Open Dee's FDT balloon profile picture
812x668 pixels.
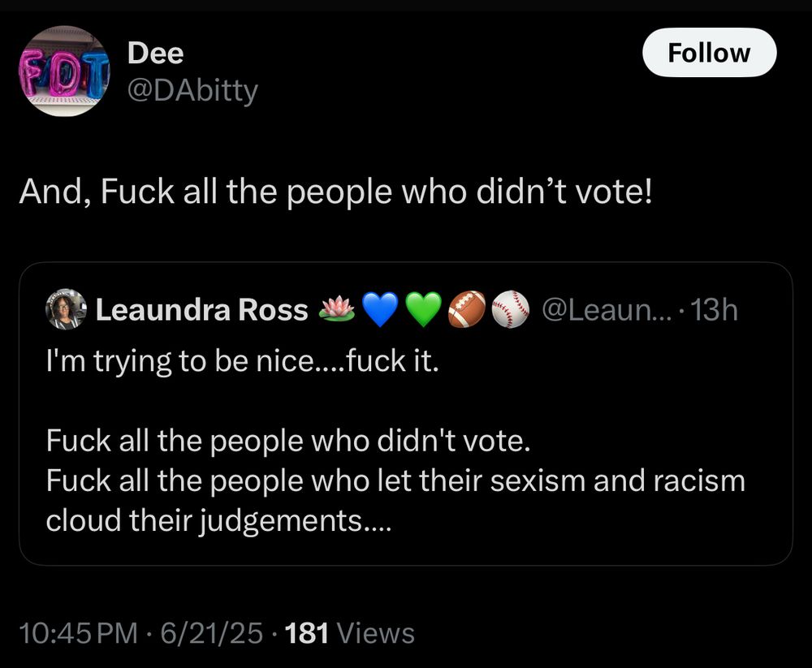(64, 71)
